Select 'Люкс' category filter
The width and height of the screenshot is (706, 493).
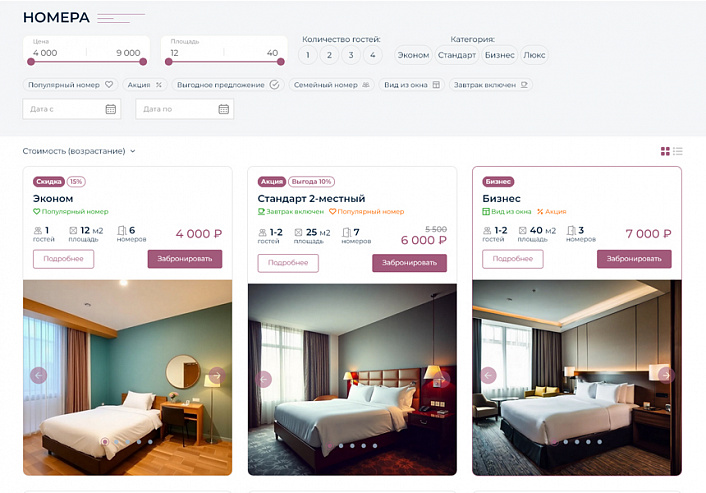(534, 55)
